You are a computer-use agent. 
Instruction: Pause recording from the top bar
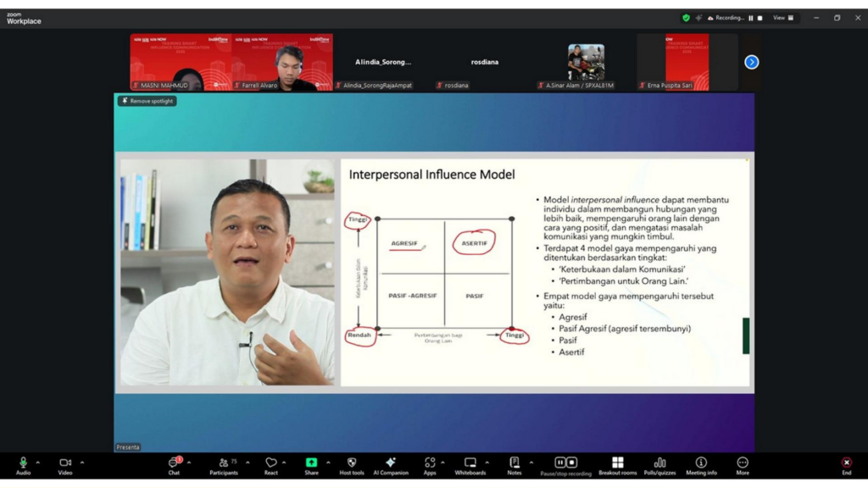tap(751, 19)
